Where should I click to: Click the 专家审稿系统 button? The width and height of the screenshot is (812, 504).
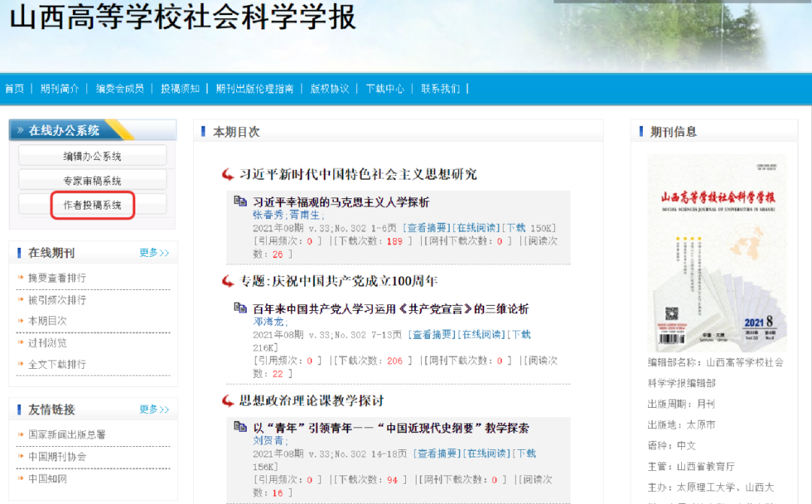92,180
